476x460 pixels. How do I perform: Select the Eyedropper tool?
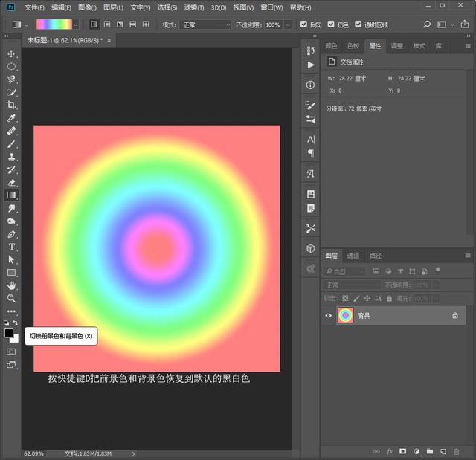point(11,118)
